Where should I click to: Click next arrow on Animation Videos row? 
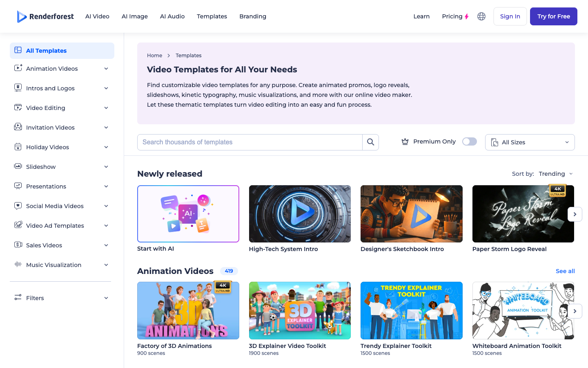point(575,311)
